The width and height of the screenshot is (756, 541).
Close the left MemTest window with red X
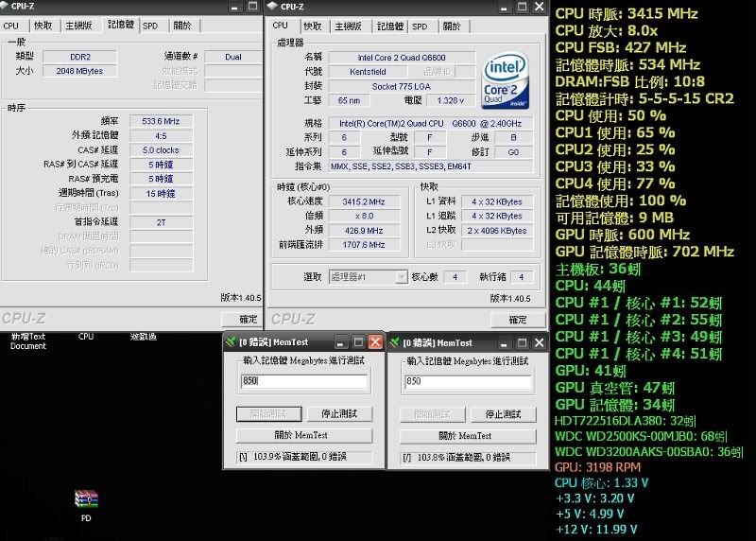(375, 342)
